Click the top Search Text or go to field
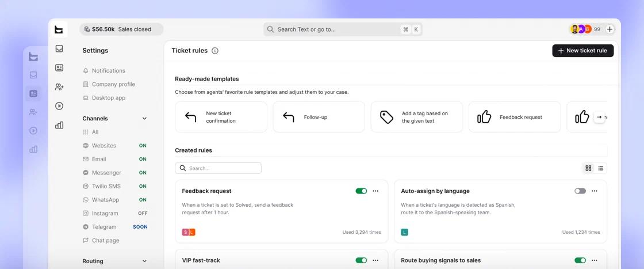 pos(343,29)
